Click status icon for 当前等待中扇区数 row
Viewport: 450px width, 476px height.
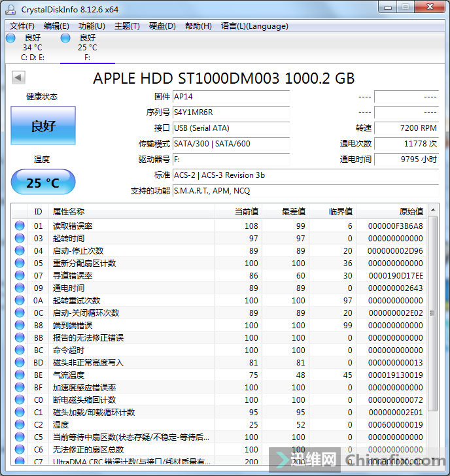click(x=20, y=437)
